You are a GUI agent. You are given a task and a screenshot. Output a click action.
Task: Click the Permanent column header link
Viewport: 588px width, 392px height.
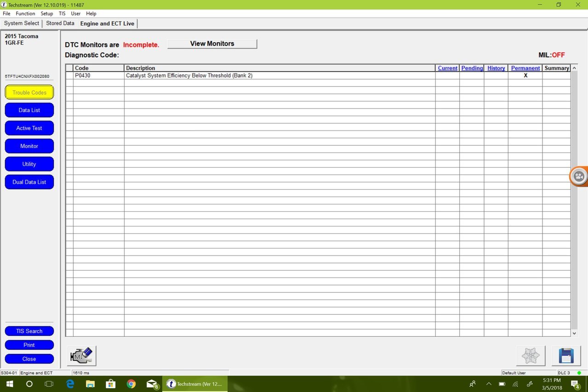525,68
